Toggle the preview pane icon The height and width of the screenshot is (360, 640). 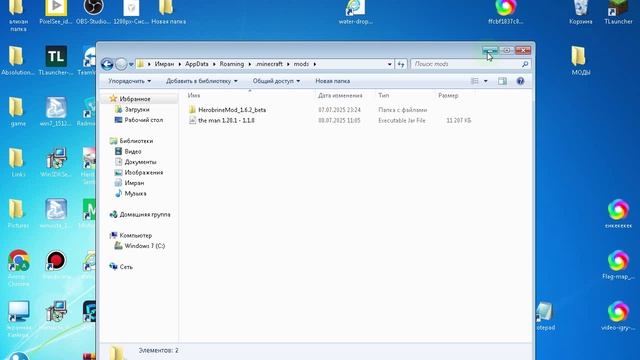point(502,81)
